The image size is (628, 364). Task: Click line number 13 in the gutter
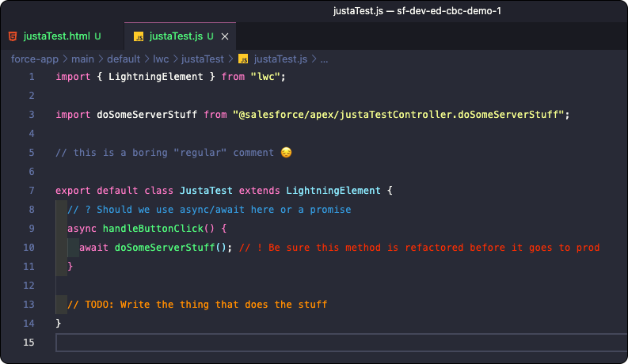tap(29, 305)
